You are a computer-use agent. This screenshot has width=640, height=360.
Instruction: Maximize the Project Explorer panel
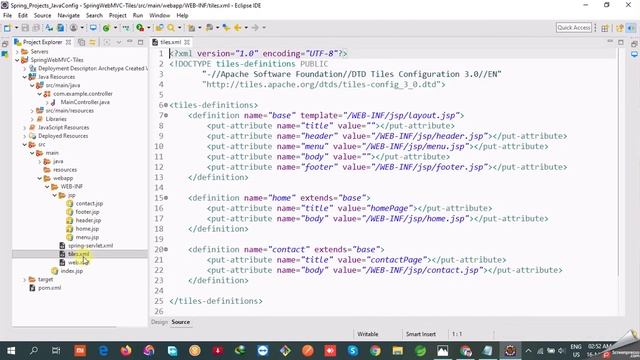[140, 42]
